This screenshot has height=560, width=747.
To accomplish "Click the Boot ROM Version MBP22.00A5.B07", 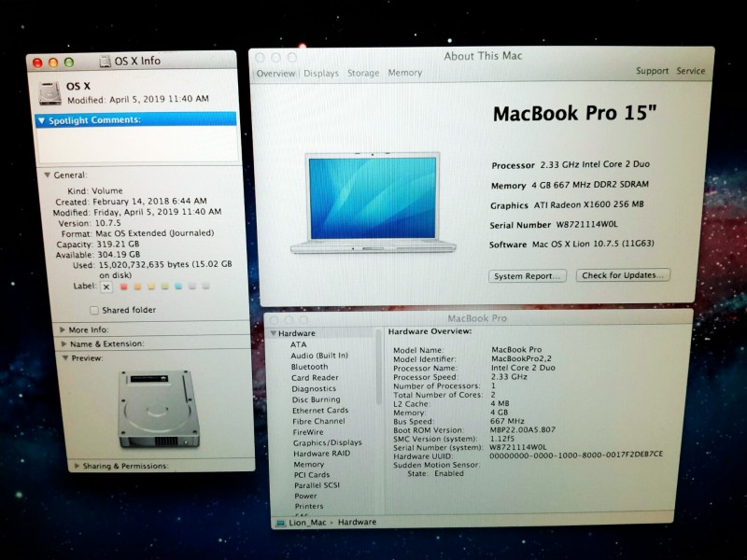I will [523, 430].
